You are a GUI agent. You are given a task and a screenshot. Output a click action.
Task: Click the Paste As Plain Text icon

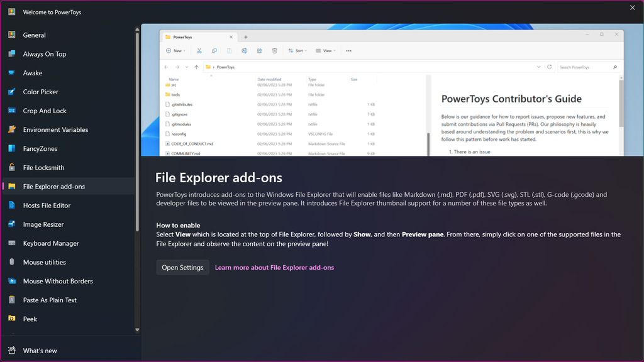point(12,300)
